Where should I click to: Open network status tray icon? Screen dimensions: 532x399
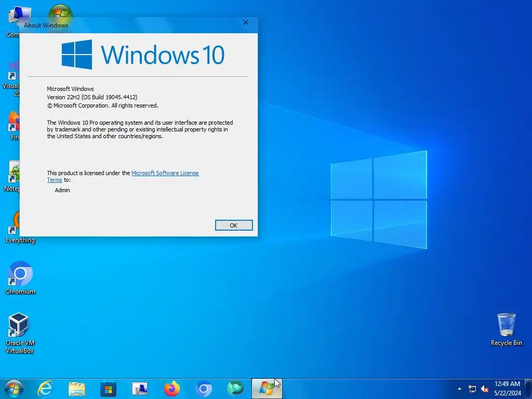[472, 389]
